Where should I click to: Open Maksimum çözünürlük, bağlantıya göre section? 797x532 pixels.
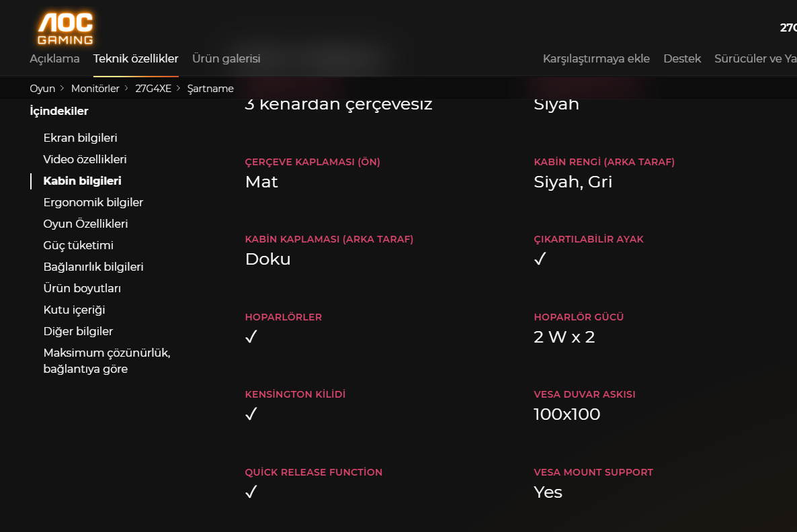click(106, 361)
